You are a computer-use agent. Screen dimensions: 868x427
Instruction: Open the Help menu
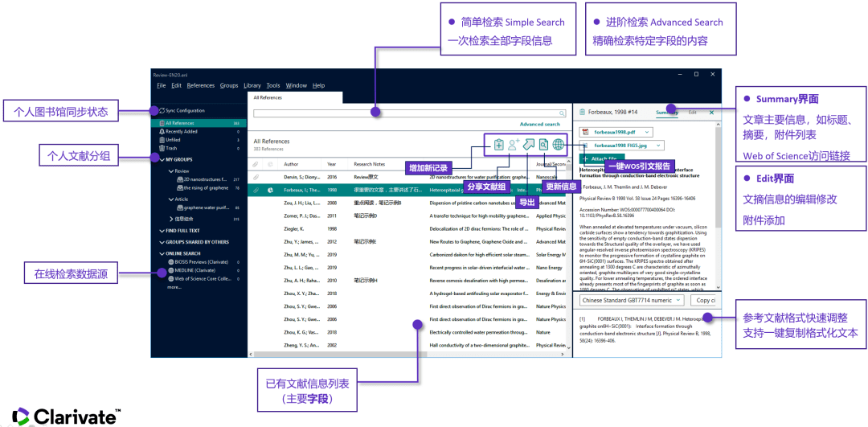click(x=318, y=86)
